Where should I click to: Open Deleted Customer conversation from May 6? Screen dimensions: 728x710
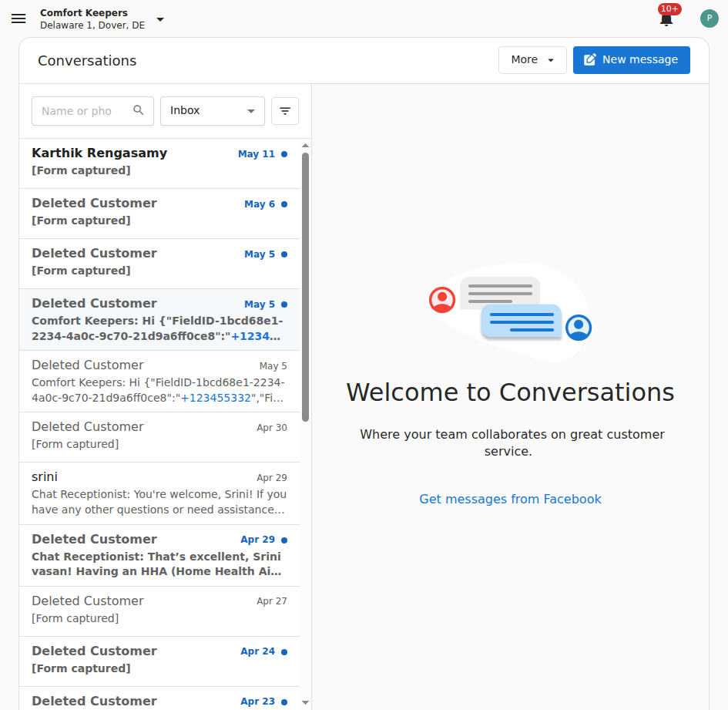coord(159,214)
